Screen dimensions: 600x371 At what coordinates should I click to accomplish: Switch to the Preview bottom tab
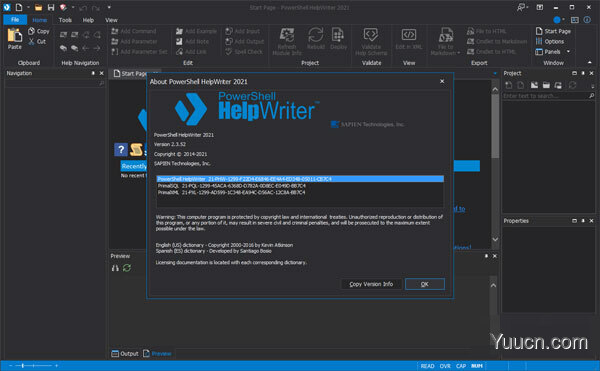[157, 353]
